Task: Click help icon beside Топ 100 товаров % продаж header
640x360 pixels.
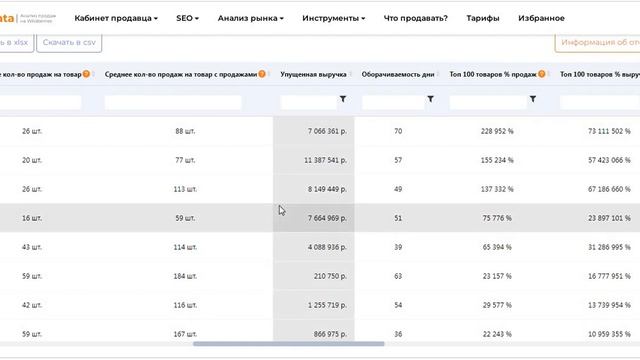Action: 542,74
